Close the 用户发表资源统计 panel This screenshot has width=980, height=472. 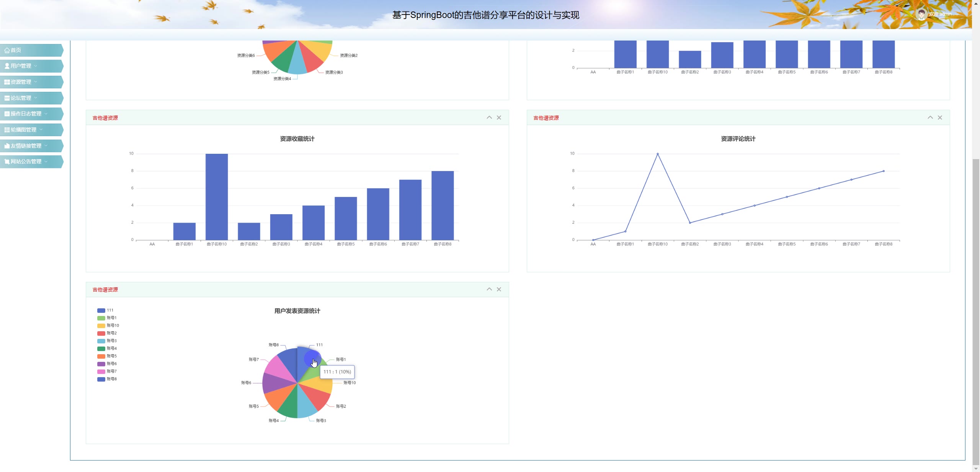click(x=499, y=289)
